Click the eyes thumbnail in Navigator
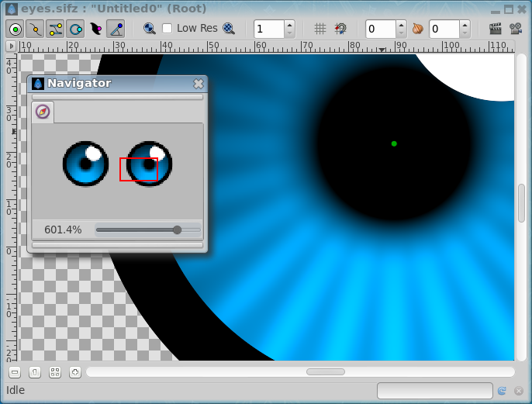Viewport: 532px width, 404px height. click(x=117, y=164)
